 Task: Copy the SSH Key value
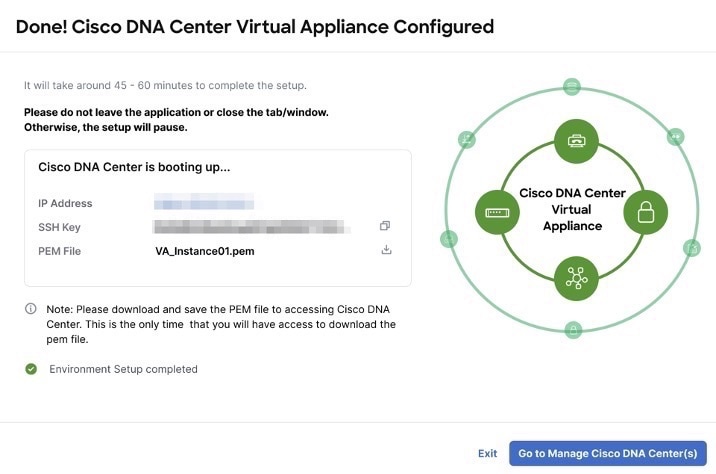(x=385, y=226)
